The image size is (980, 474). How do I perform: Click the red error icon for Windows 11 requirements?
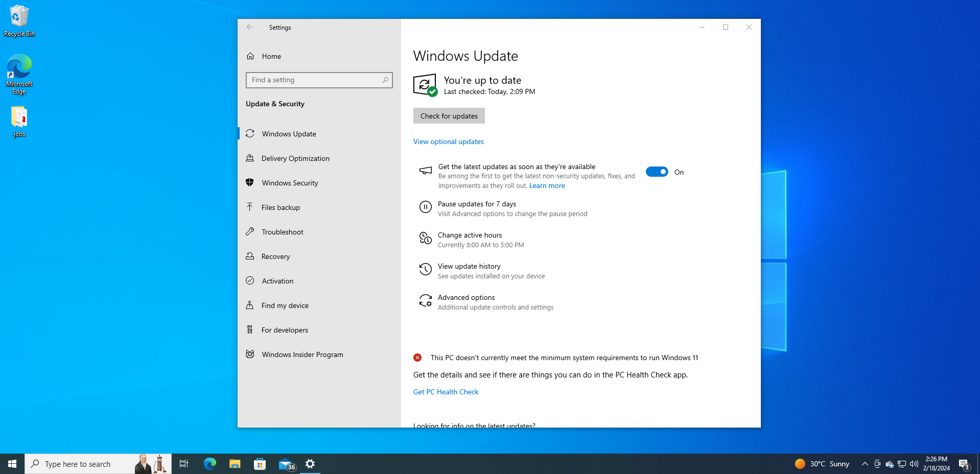pyautogui.click(x=417, y=358)
